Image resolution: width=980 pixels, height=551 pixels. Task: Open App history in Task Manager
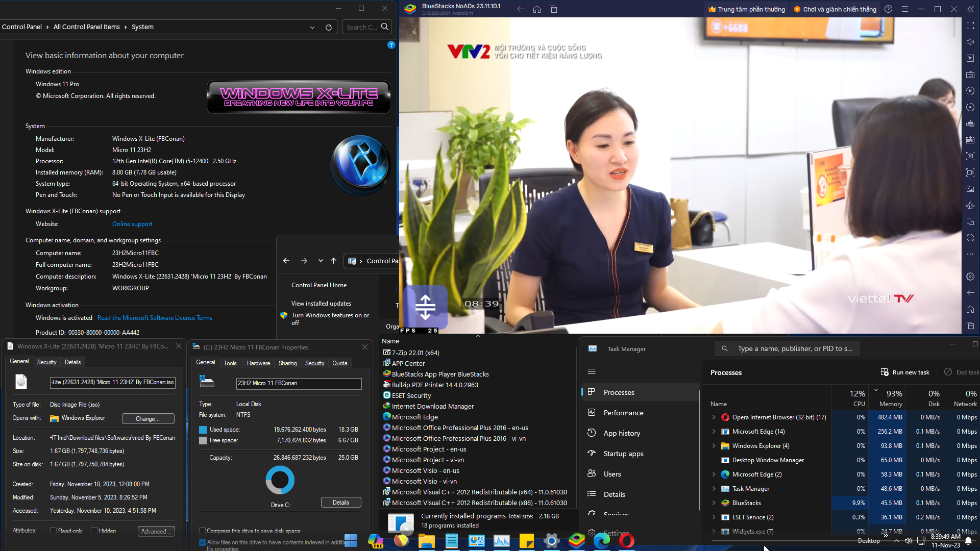point(640,433)
